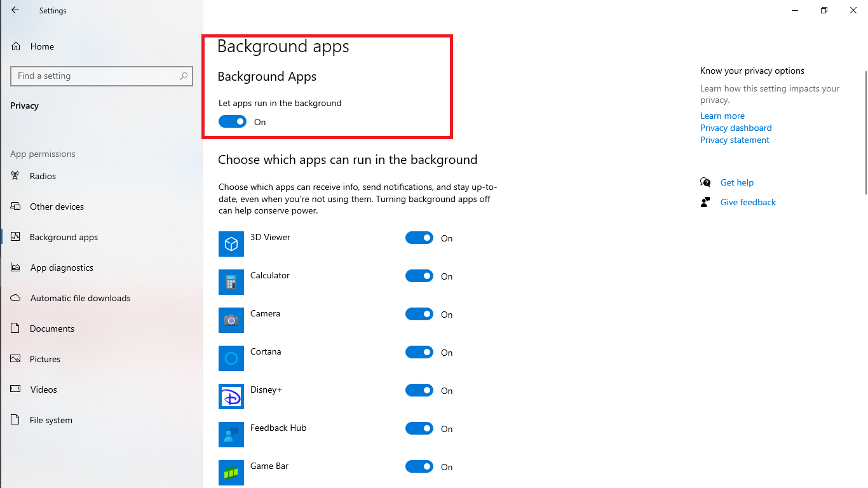Click the back arrow in Settings header
Viewport: 868px width, 488px height.
[15, 10]
